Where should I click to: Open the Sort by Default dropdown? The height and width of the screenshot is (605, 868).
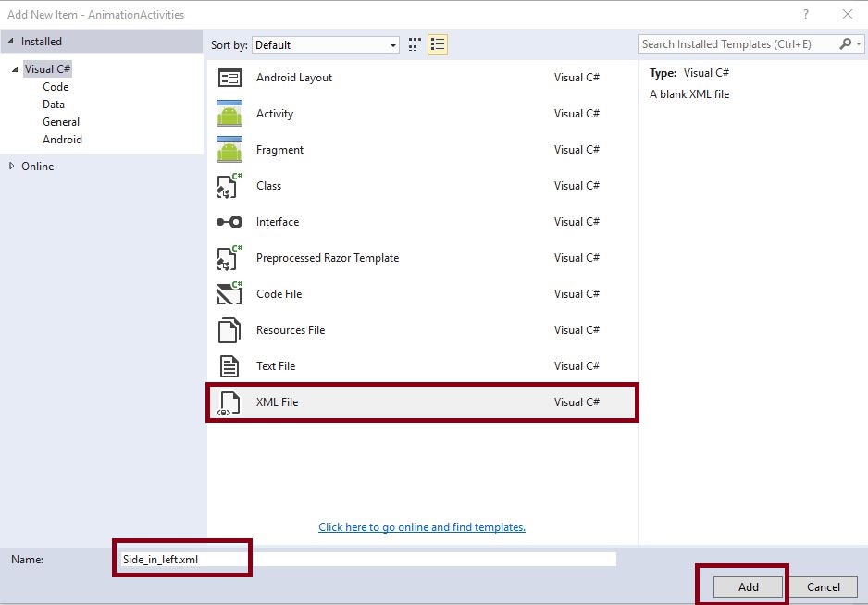[326, 44]
